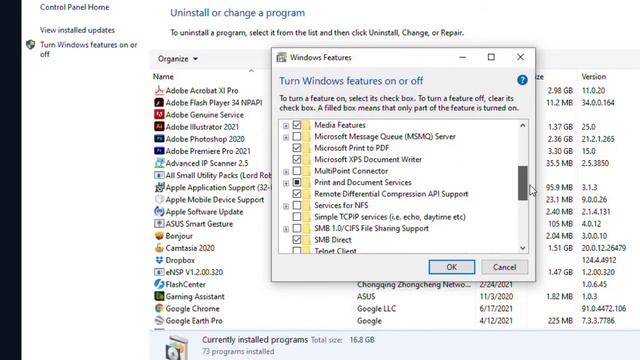The height and width of the screenshot is (360, 640).
Task: Click the Gaming Assistant icon
Action: tap(159, 296)
